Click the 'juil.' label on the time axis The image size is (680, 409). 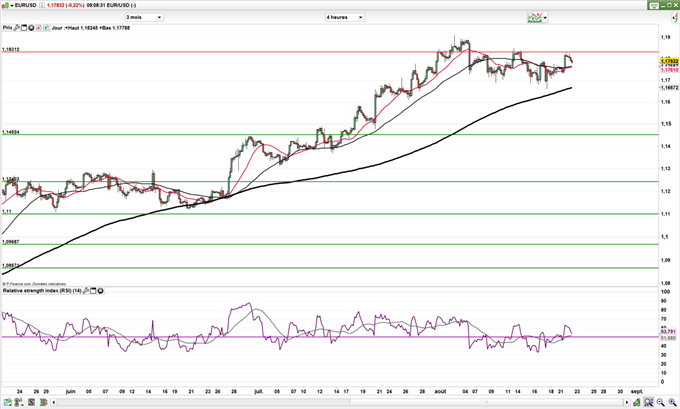(258, 392)
